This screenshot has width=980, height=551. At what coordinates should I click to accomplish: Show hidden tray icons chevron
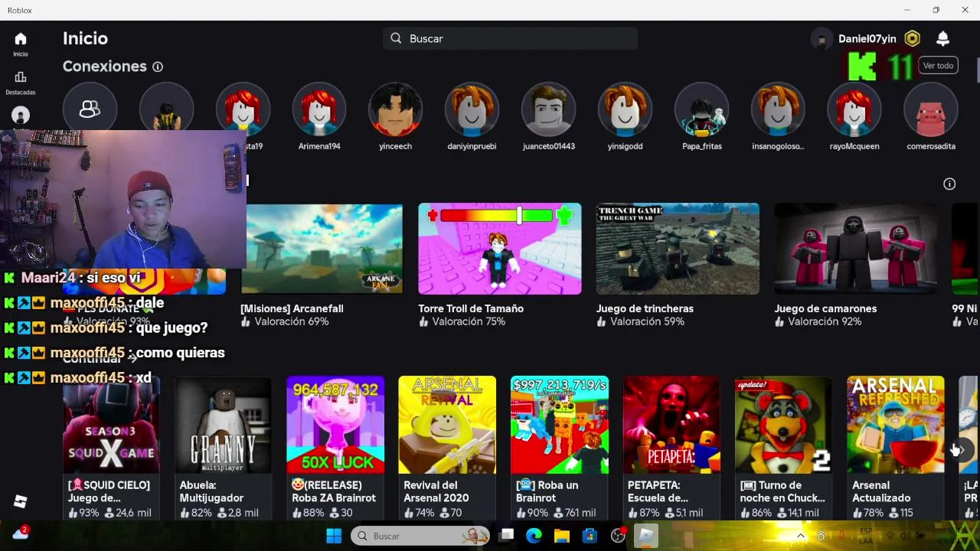click(x=800, y=536)
